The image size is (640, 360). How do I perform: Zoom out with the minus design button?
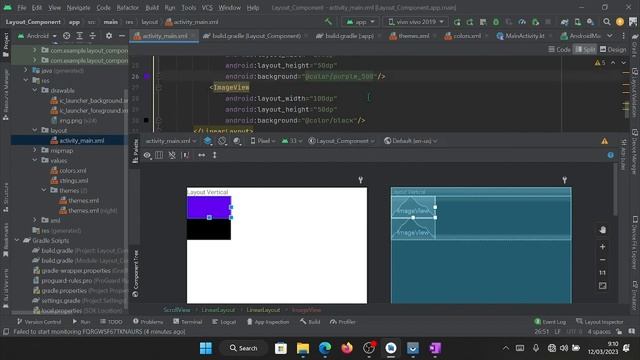602,260
